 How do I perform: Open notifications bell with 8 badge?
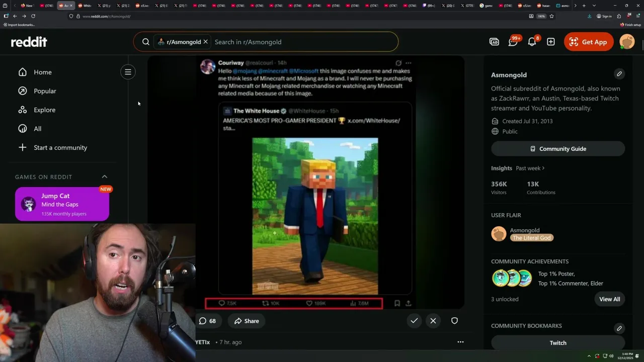[x=532, y=42]
